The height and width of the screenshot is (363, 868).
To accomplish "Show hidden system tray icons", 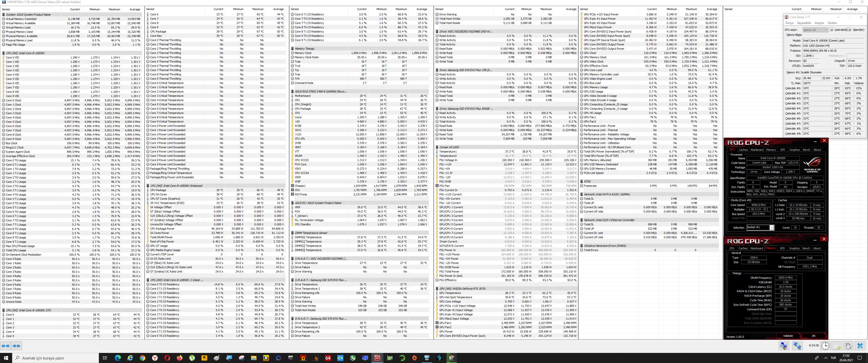I will (x=826, y=358).
